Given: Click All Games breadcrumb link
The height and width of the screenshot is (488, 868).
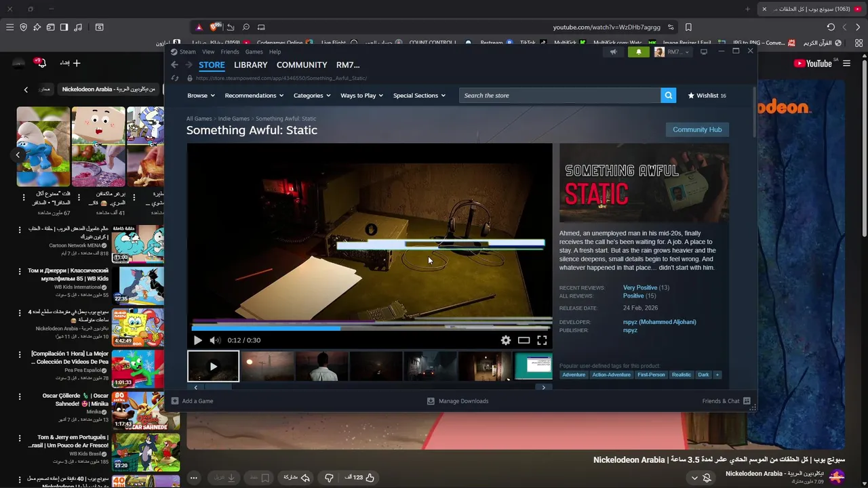Looking at the screenshot, I should (x=199, y=119).
